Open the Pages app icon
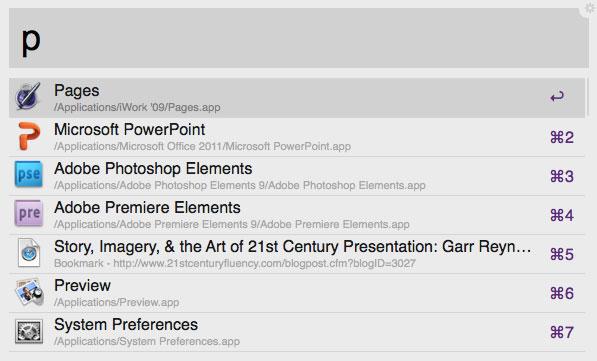The width and height of the screenshot is (597, 361). tap(28, 96)
